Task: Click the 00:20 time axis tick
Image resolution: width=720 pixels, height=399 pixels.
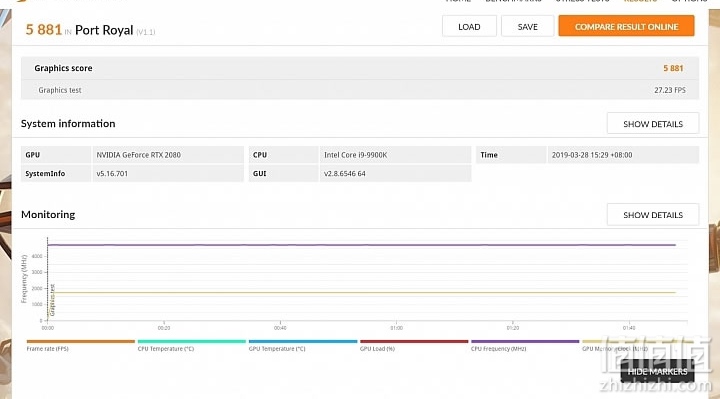Action: pyautogui.click(x=164, y=328)
